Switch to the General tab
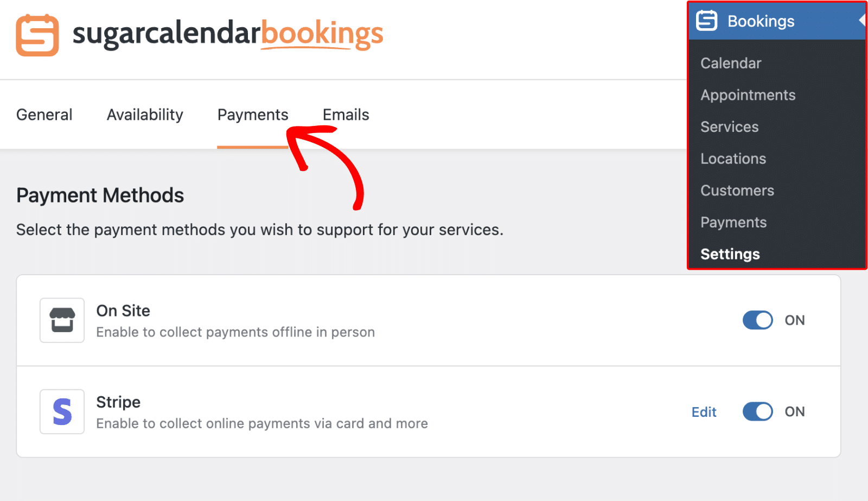868x501 pixels. (44, 115)
